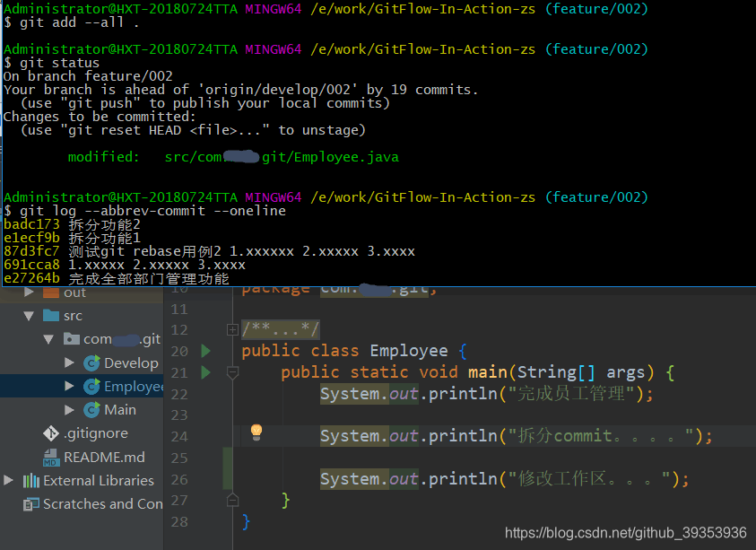Click the External Libraries icon
This screenshot has height=550, width=756.
tap(31, 481)
